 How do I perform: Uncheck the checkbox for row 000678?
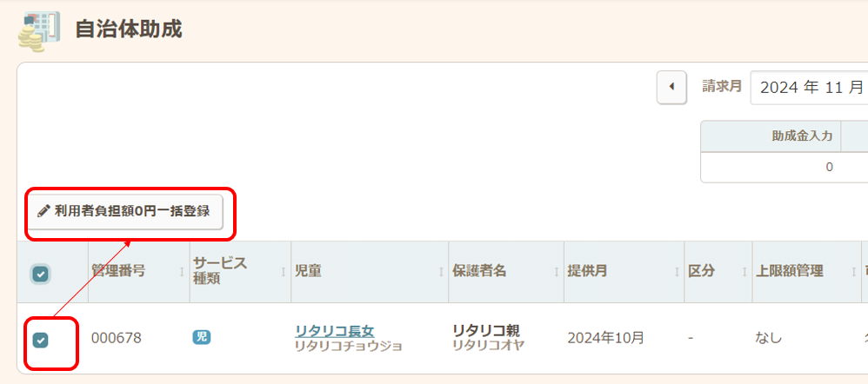coord(41,340)
